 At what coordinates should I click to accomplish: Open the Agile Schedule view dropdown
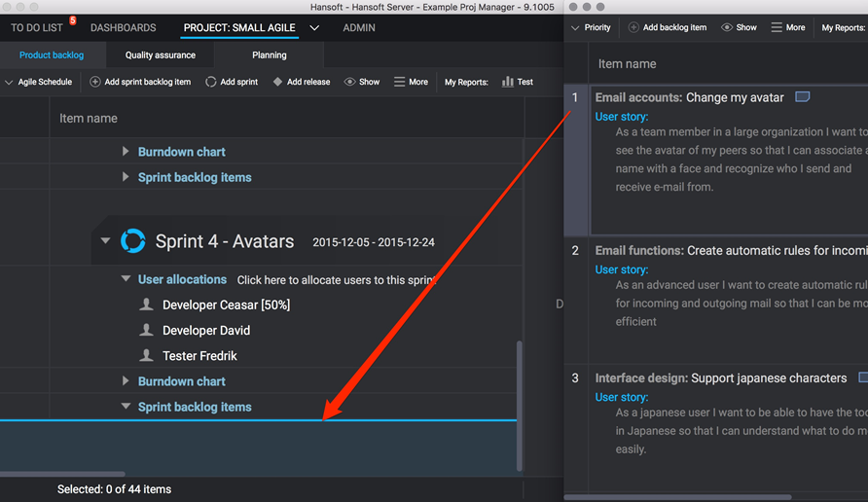39,82
